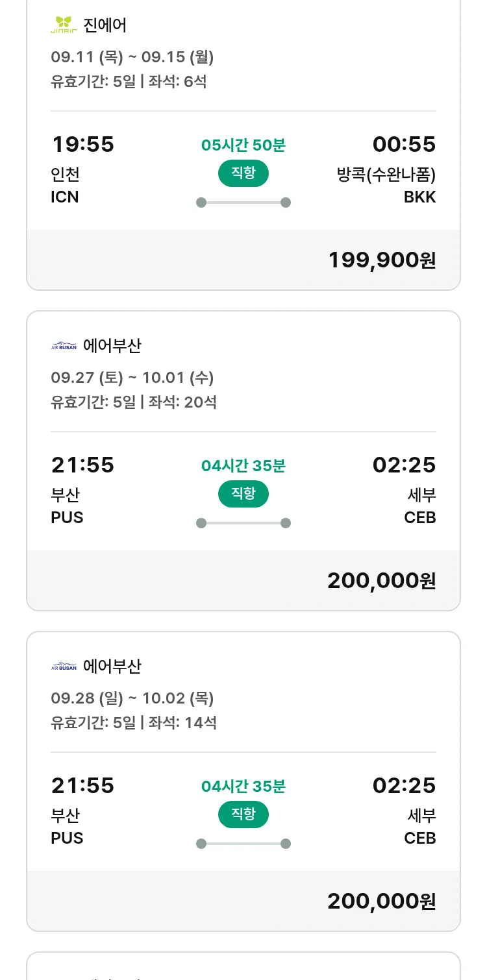The width and height of the screenshot is (487, 980).
Task: Tap Air Busan logo on 09.28 flight
Action: 64,667
